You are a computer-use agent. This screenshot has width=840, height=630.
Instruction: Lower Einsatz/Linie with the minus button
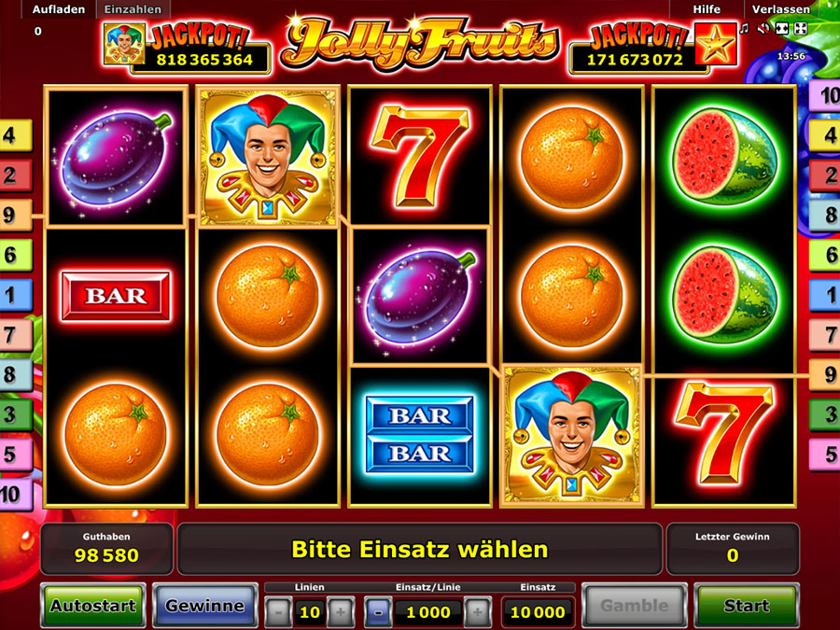point(378,611)
